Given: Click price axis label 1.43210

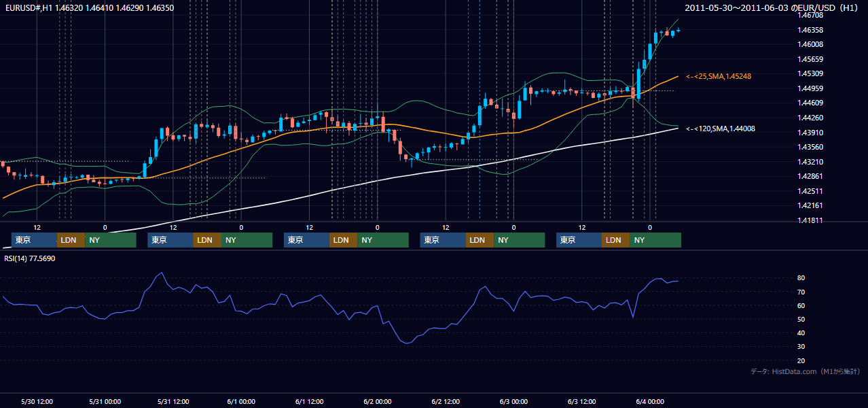Looking at the screenshot, I should 810,162.
